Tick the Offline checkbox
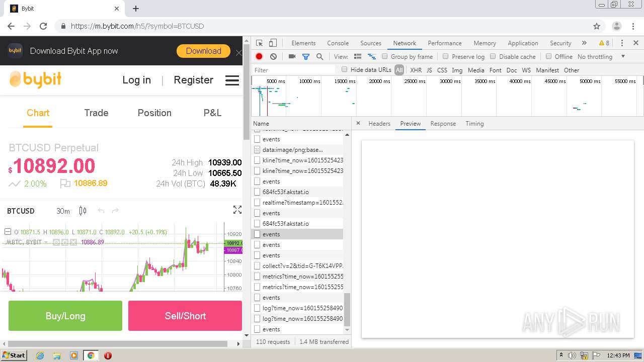644x362 pixels. 548,56
